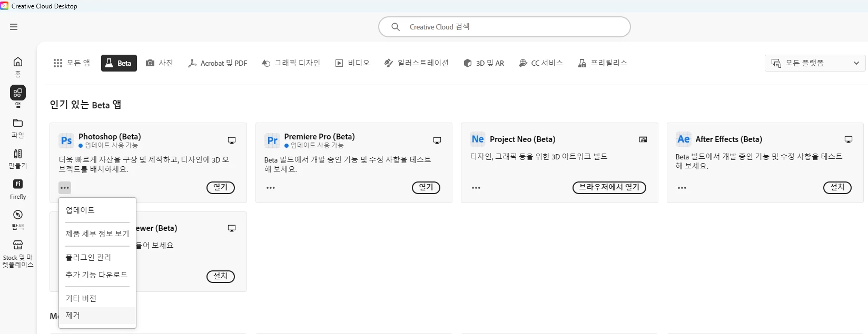Choose 제품 세부 정보 보기 menu item
This screenshot has height=334, width=868.
pos(97,234)
